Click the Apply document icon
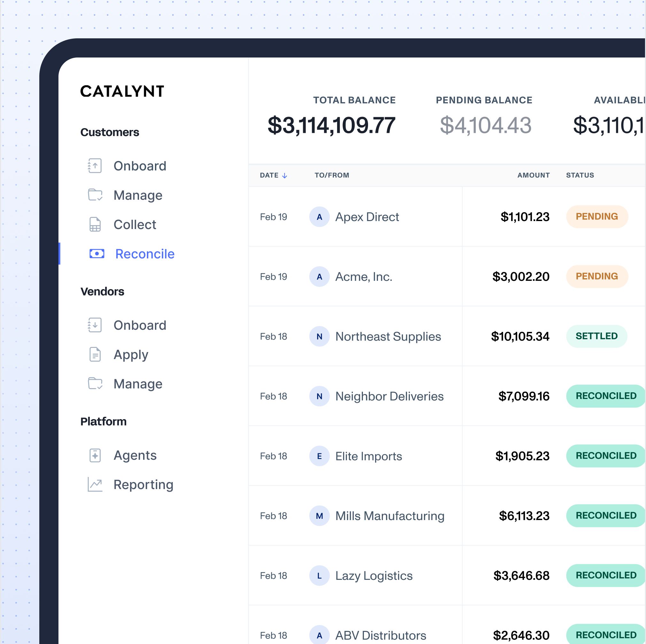Image resolution: width=646 pixels, height=644 pixels. [95, 355]
